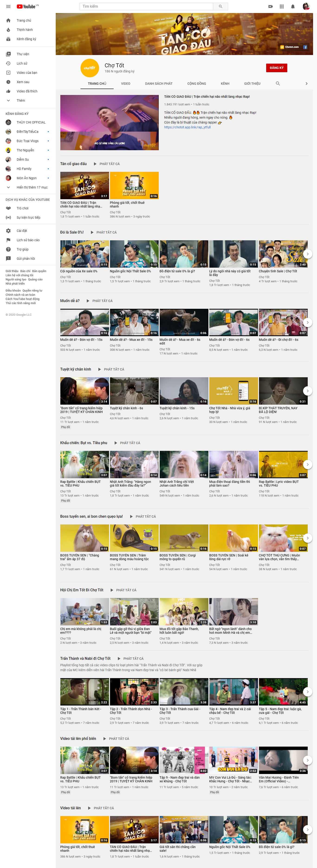Click the YouTube logo
Image resolution: width=317 pixels, height=868 pixels.
(26, 7)
